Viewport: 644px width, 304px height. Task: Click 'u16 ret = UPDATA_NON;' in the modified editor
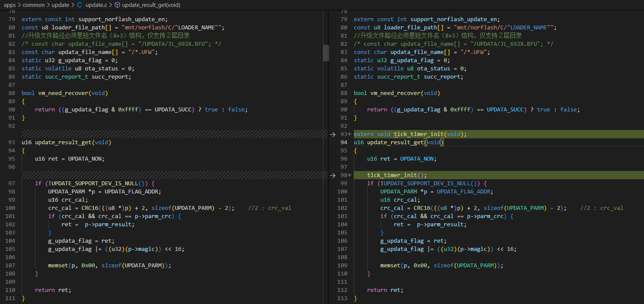[x=402, y=159]
